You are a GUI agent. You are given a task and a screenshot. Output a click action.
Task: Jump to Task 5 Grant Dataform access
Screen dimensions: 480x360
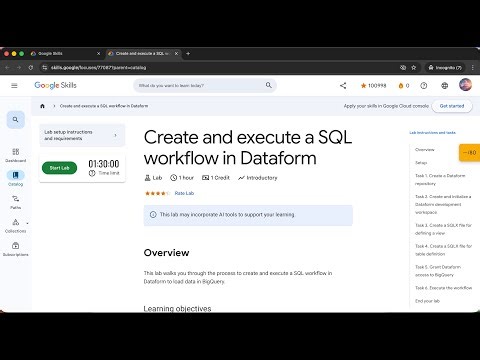coord(438,271)
